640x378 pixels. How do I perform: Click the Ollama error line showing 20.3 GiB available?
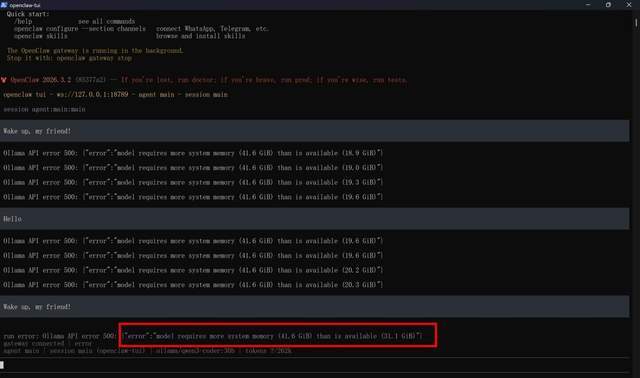click(193, 285)
